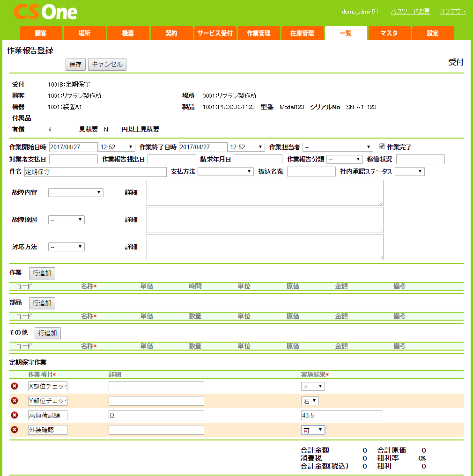Viewport: 473px width, 476px height.
Task: Open the 作業開始日時 time dropdown
Action: pyautogui.click(x=117, y=147)
